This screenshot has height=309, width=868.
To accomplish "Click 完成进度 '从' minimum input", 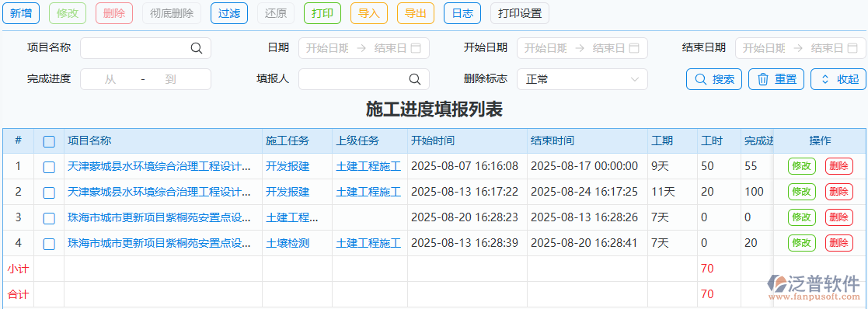I will tap(110, 80).
